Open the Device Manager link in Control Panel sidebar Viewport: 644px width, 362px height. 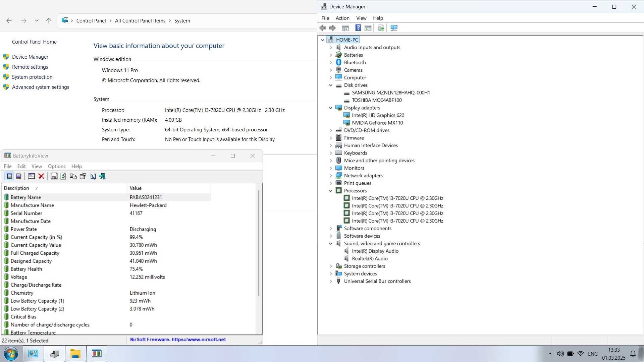30,57
